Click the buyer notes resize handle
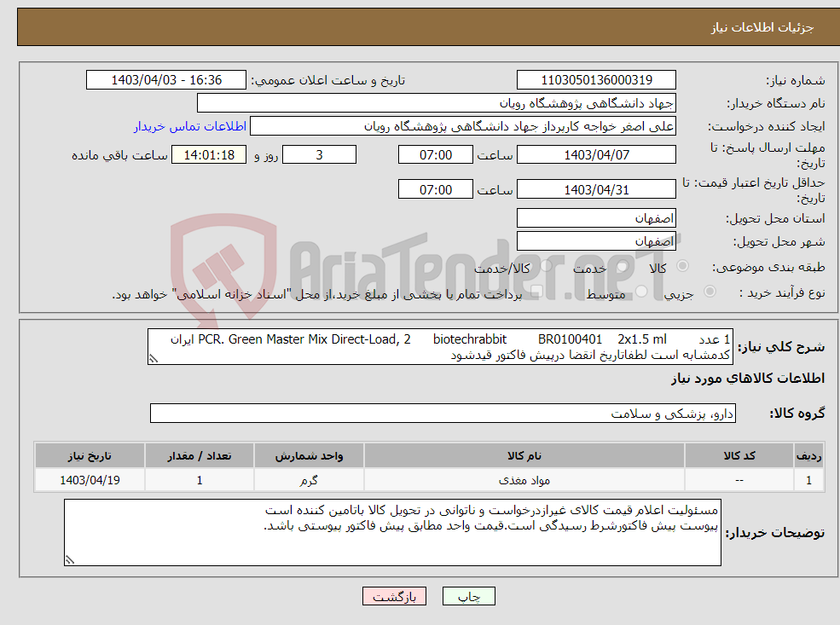 pos(70,560)
